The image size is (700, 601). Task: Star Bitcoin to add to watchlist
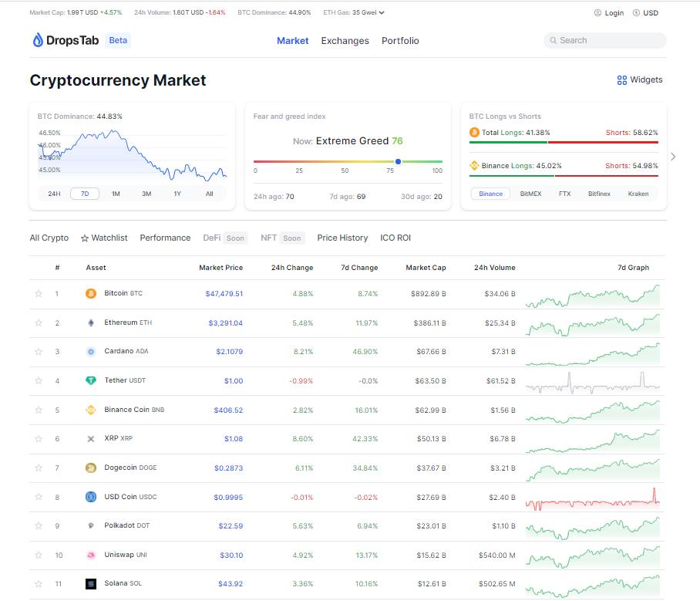39,293
